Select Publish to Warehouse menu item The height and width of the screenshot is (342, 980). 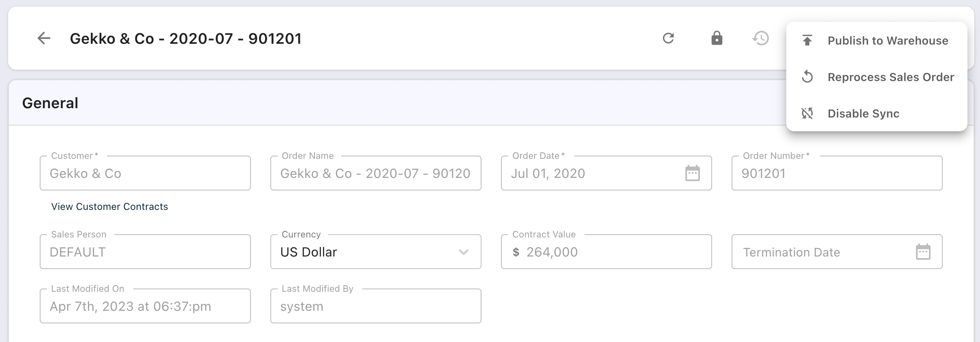point(888,41)
